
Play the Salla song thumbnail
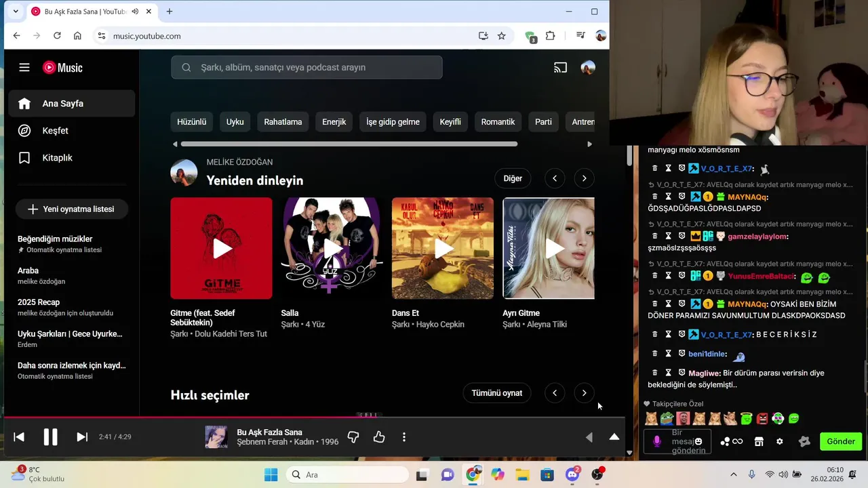(x=332, y=248)
